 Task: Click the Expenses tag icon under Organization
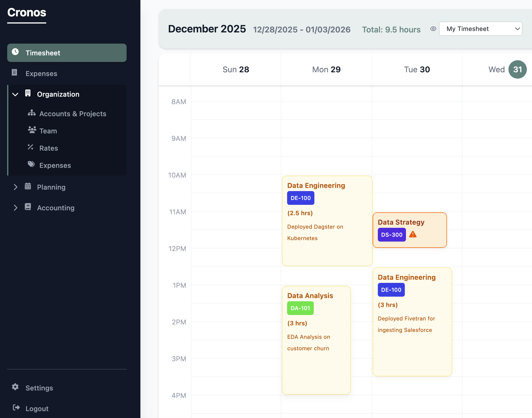[x=32, y=165]
